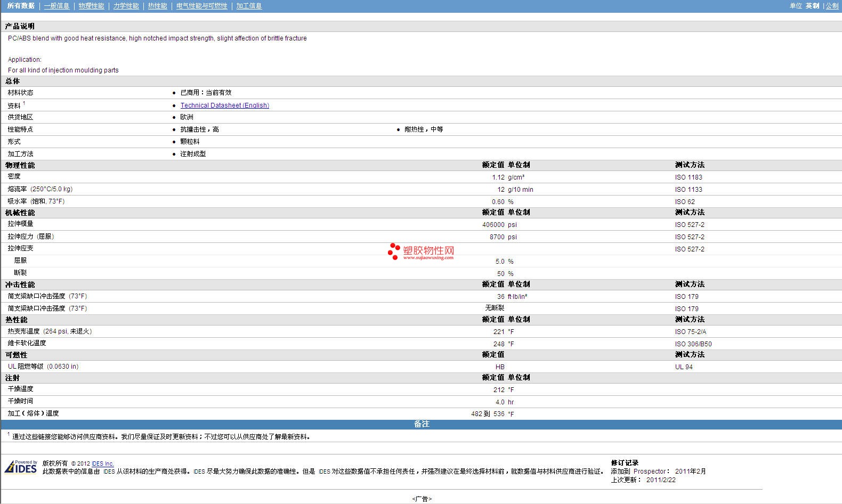The width and height of the screenshot is (842, 504).
Task: Click tensile stress value 8700
Action: [497, 237]
